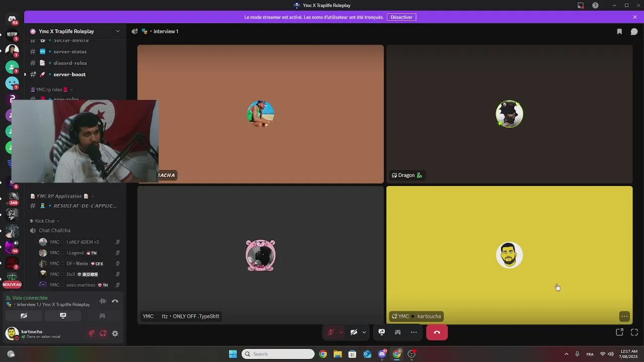
Task: Open microphone options arrow in call bar
Action: pyautogui.click(x=341, y=332)
